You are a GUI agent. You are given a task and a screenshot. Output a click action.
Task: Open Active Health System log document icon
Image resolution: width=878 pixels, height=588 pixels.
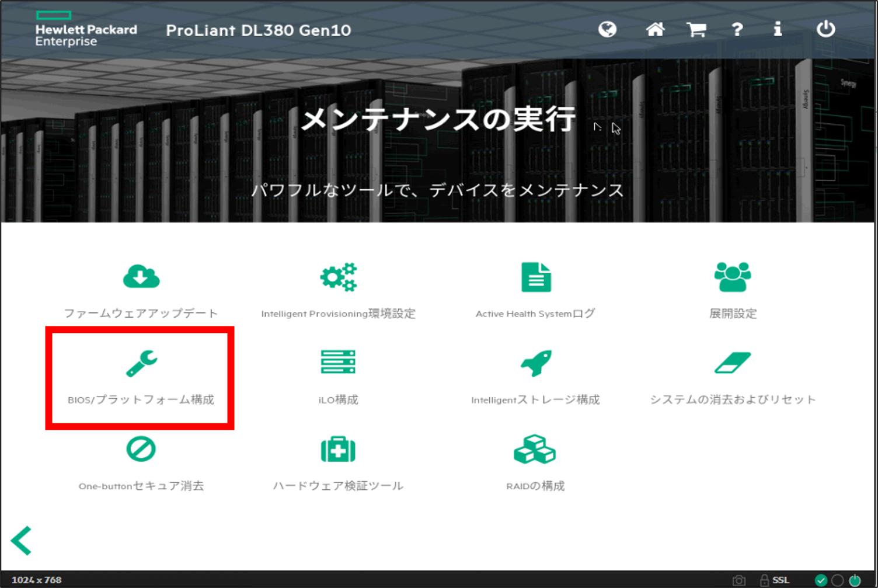(x=536, y=277)
